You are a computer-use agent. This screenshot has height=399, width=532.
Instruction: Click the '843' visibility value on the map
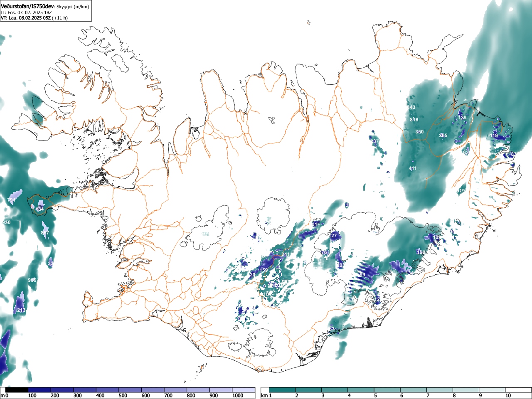411,107
